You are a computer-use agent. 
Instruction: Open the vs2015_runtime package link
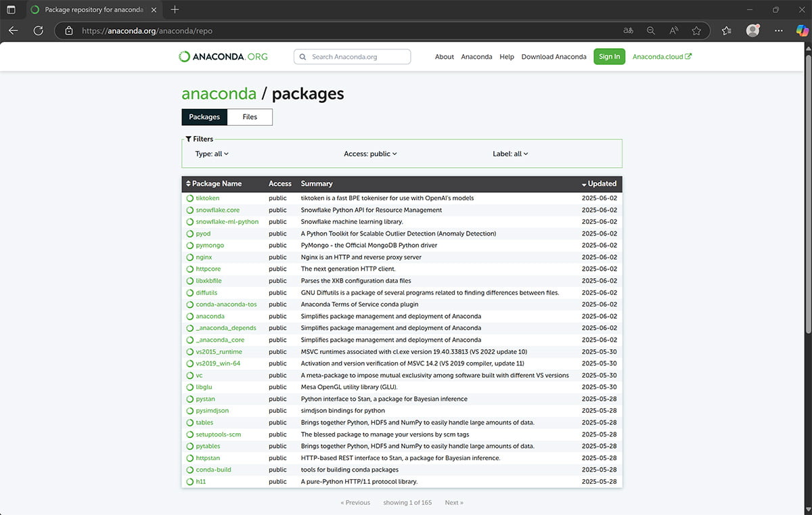[219, 352]
